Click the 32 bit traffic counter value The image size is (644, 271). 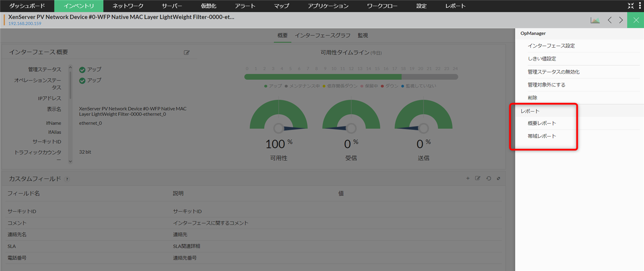point(85,152)
